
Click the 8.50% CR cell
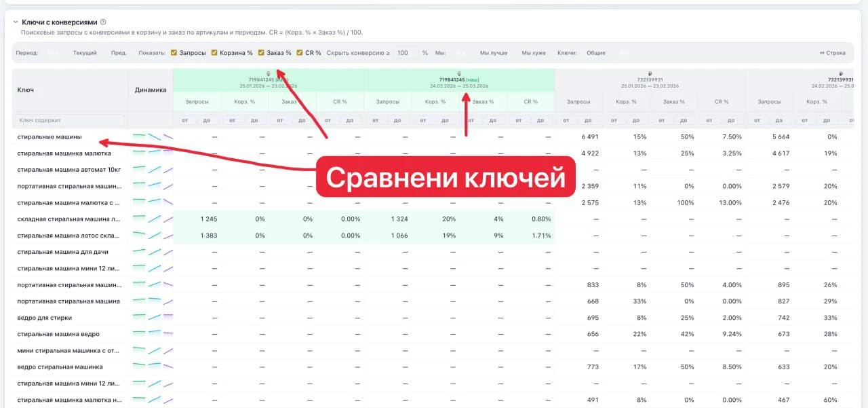tap(732, 367)
